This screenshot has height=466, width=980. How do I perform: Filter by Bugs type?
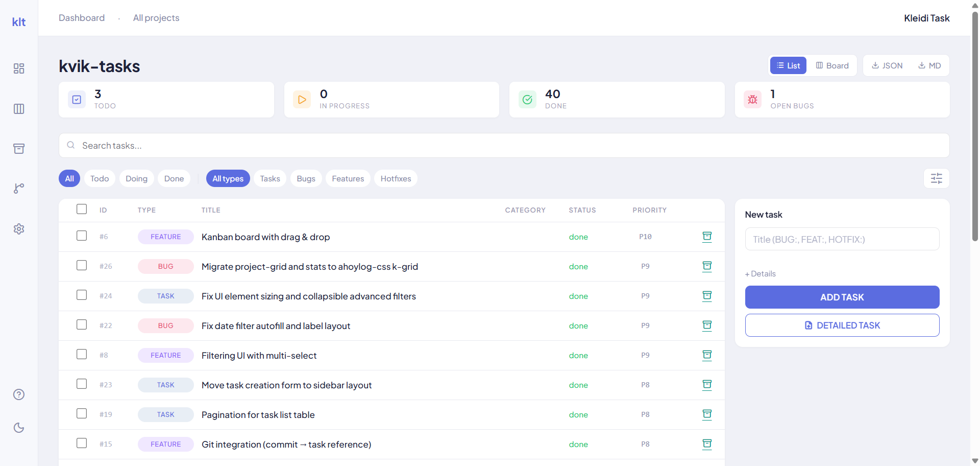[306, 178]
